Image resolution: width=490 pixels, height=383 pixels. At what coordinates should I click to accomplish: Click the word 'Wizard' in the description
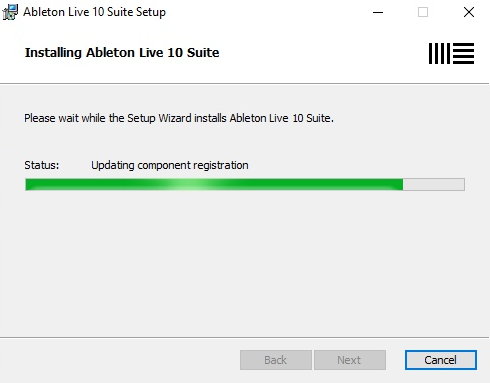(175, 118)
